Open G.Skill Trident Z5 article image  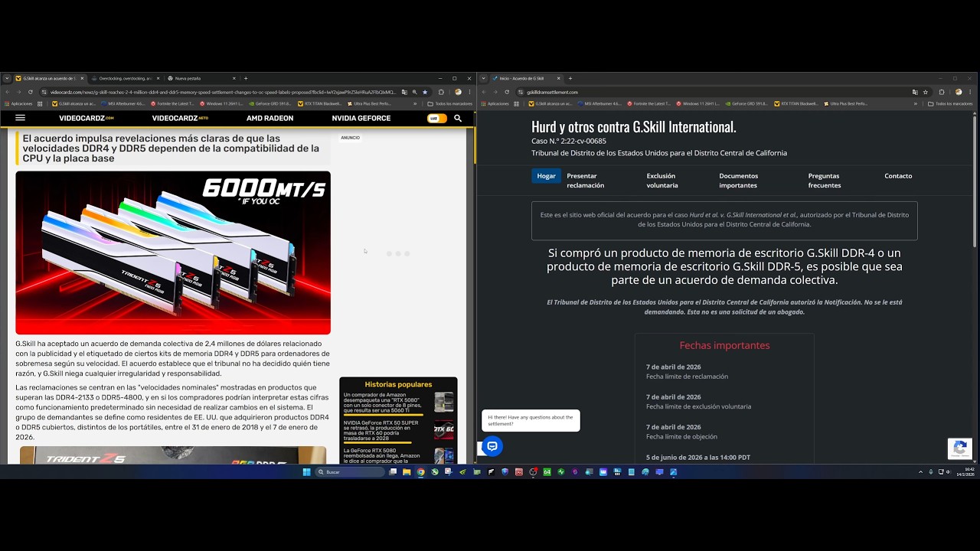tap(173, 253)
